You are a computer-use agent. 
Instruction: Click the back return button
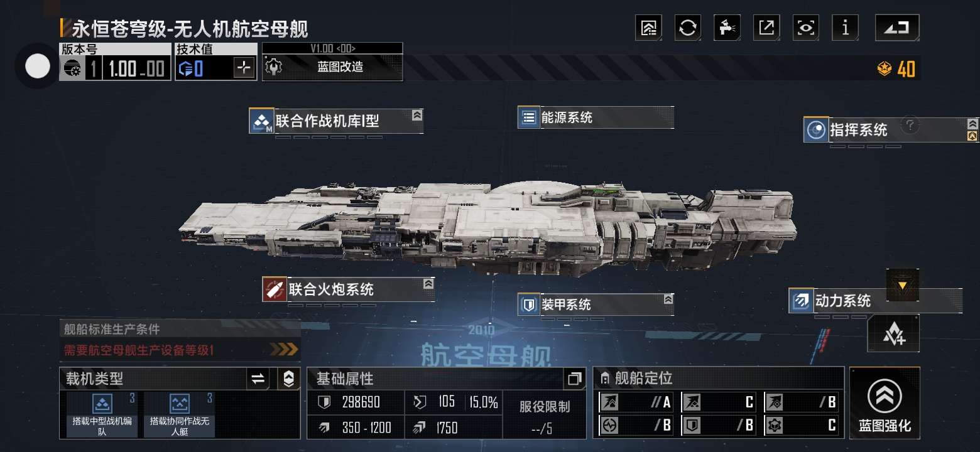point(897,28)
